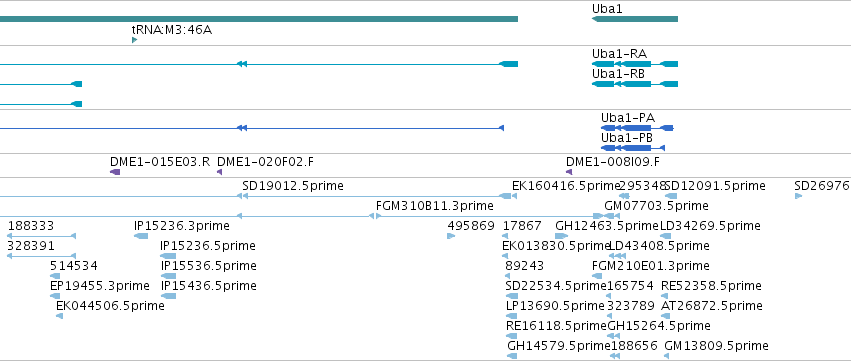
Task: Select the Uba1 gene bar
Action: [634, 19]
